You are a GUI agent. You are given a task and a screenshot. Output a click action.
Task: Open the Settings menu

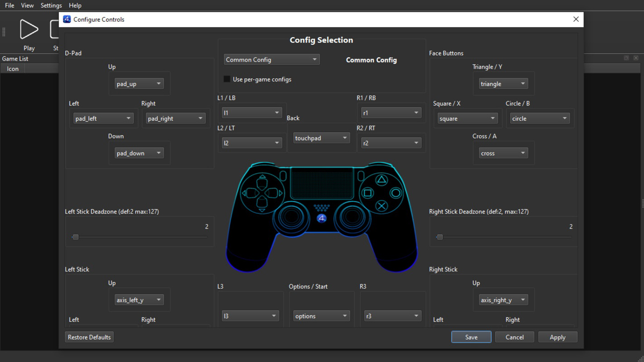point(51,5)
